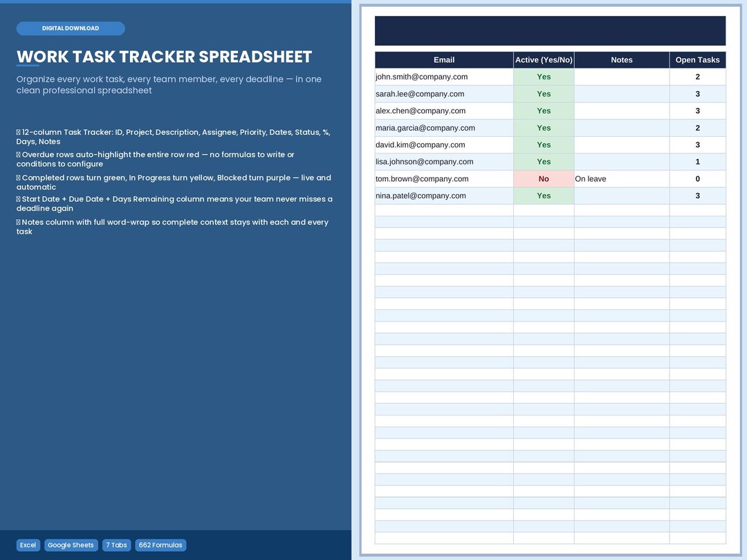Select the Open Tasks value for maria.garcia

697,128
